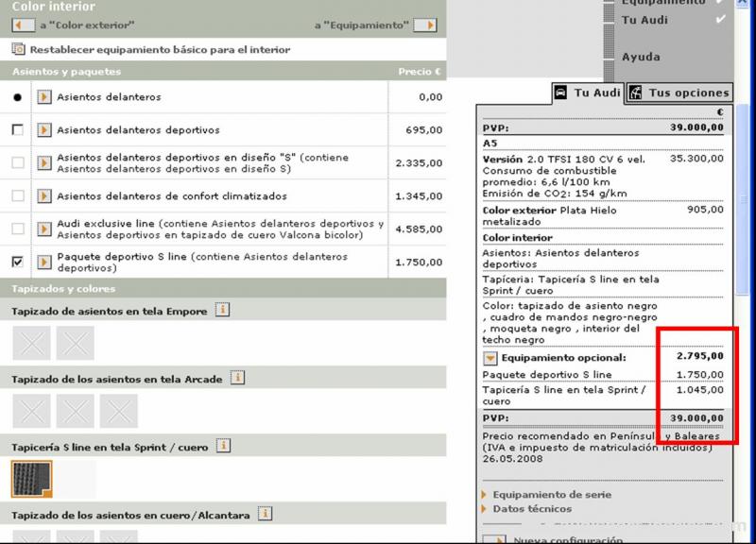This screenshot has height=544, width=756.
Task: Click the car icon on Tu Audi tab
Action: click(x=560, y=93)
